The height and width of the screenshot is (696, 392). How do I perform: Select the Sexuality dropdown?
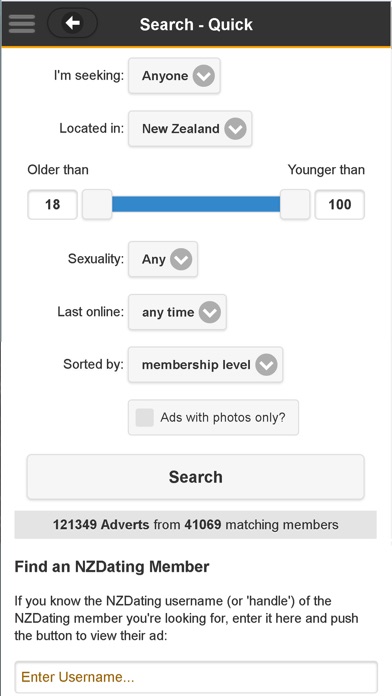point(163,259)
